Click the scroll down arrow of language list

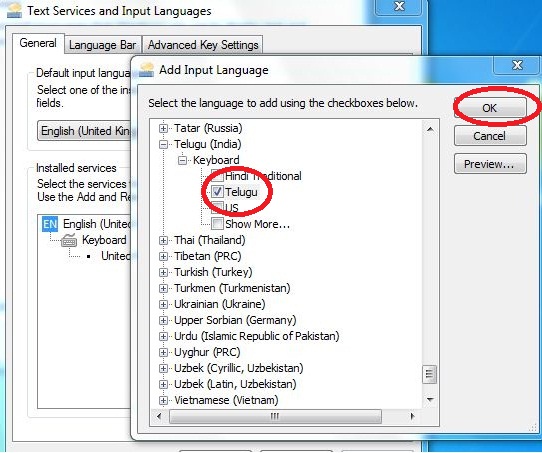430,399
